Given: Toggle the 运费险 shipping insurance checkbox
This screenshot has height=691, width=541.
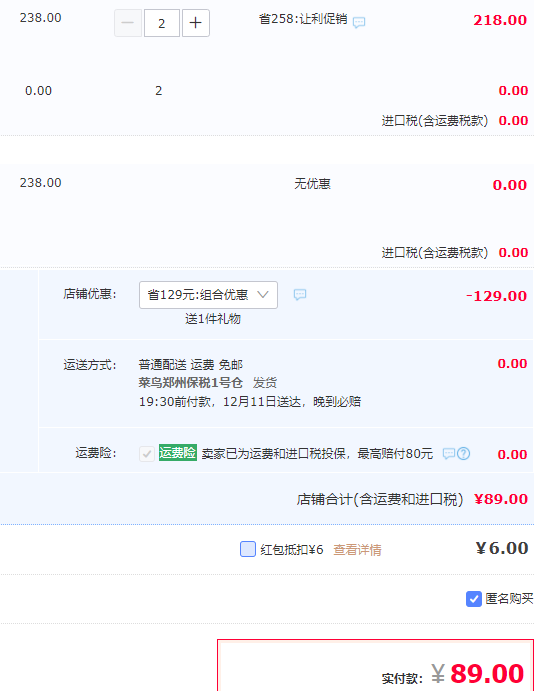Looking at the screenshot, I should coord(147,453).
